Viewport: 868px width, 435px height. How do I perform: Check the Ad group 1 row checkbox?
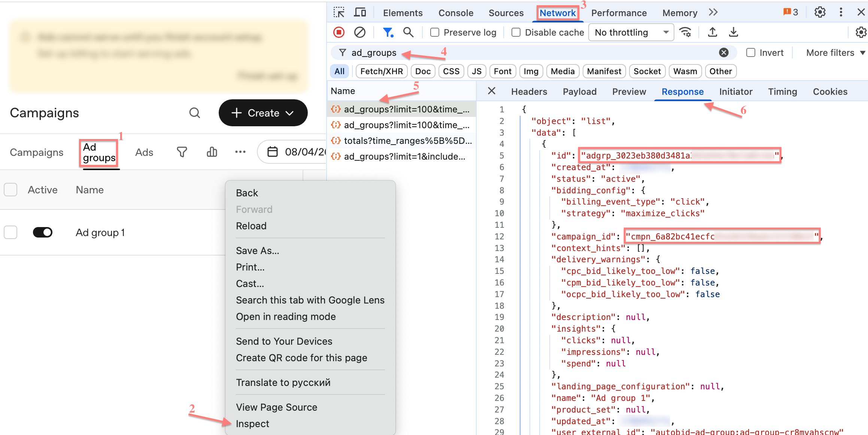pyautogui.click(x=10, y=232)
